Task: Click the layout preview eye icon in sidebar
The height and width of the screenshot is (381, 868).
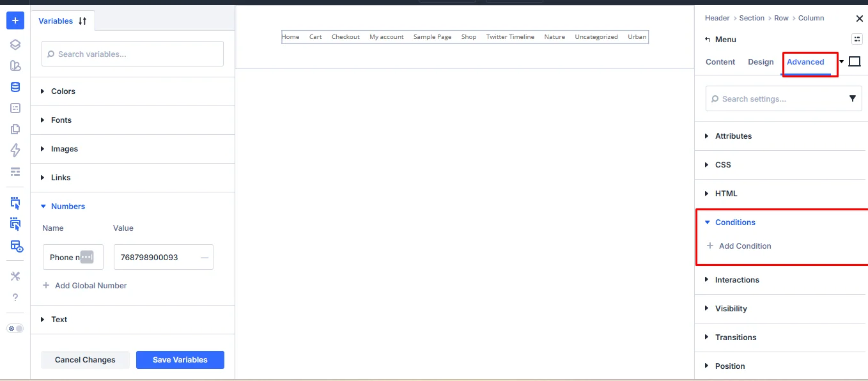Action: (x=17, y=246)
